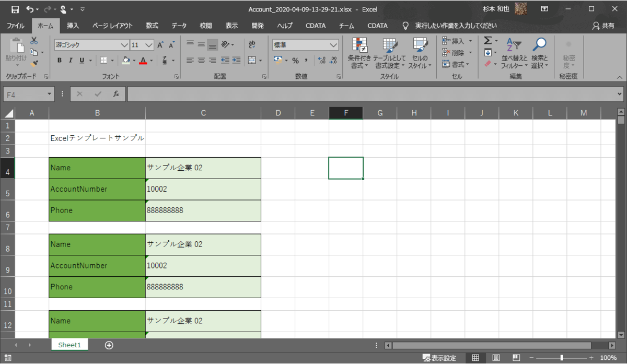Click the Fill down-arrow icon in editing group

point(487,52)
